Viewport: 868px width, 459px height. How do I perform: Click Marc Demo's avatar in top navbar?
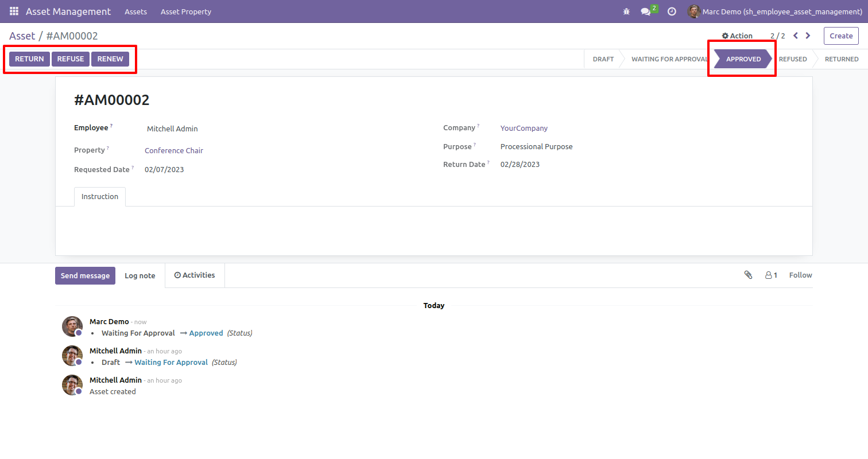coord(693,11)
